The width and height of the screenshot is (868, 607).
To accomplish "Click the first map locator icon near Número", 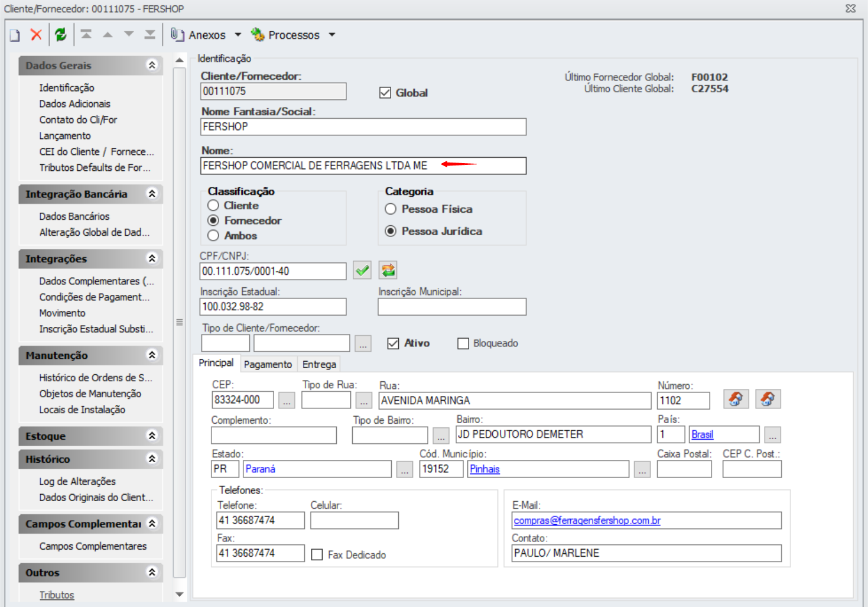I will [x=736, y=399].
